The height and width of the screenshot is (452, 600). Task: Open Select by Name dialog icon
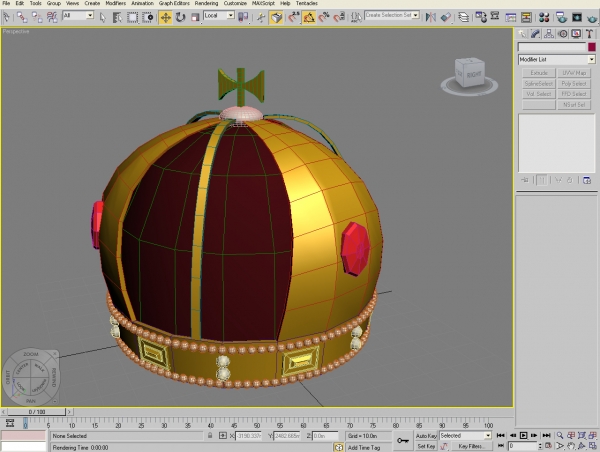117,17
